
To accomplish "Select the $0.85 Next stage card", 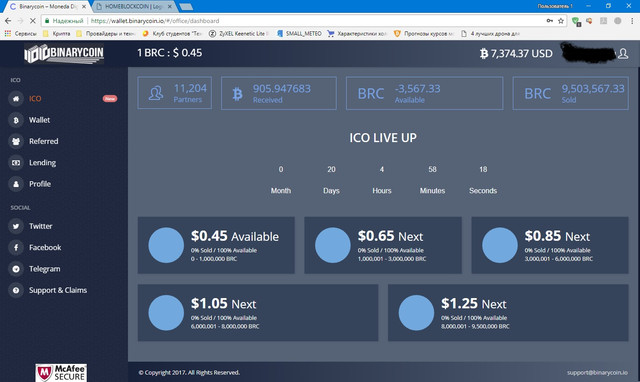I will [550, 245].
